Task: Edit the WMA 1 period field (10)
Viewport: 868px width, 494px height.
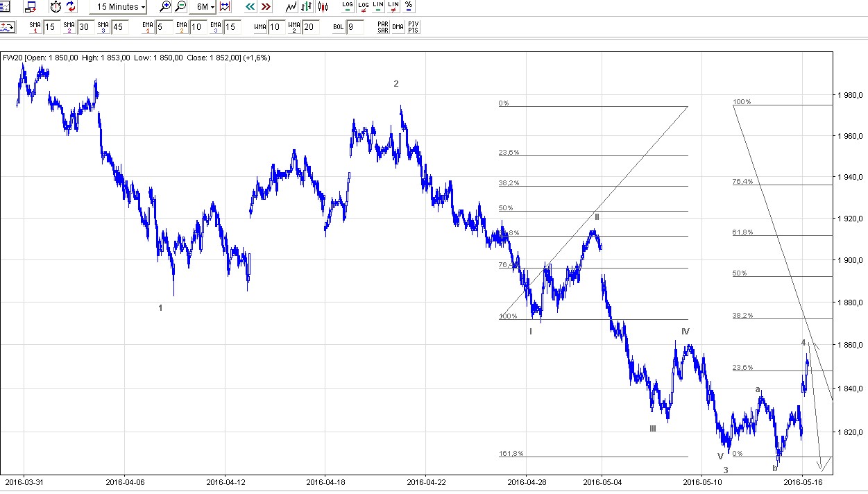Action: coord(277,28)
